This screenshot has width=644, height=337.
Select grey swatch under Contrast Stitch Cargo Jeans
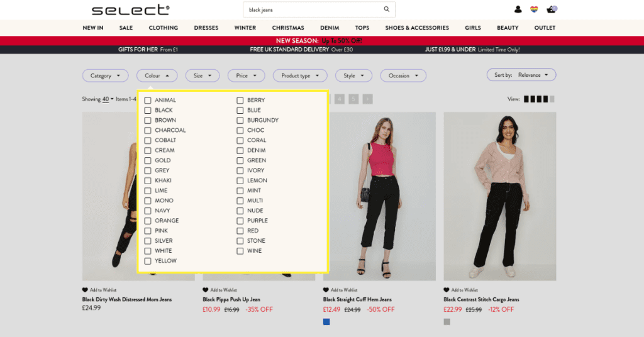pyautogui.click(x=447, y=322)
